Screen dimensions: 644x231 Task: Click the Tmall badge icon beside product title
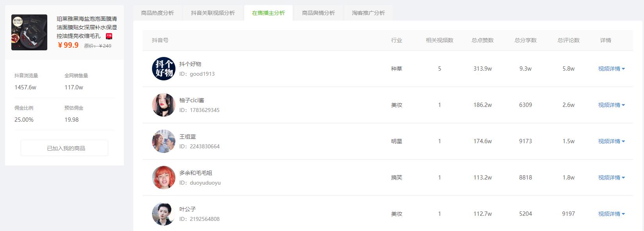(109, 36)
